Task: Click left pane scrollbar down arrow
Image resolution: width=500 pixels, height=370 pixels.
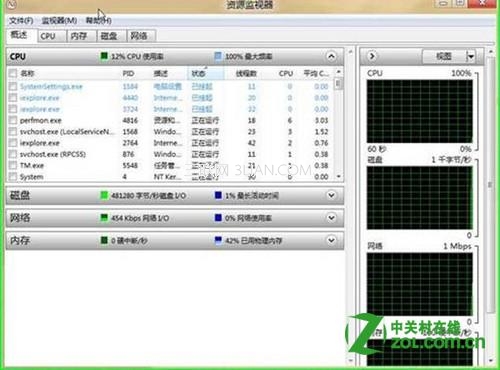Action: [x=350, y=360]
